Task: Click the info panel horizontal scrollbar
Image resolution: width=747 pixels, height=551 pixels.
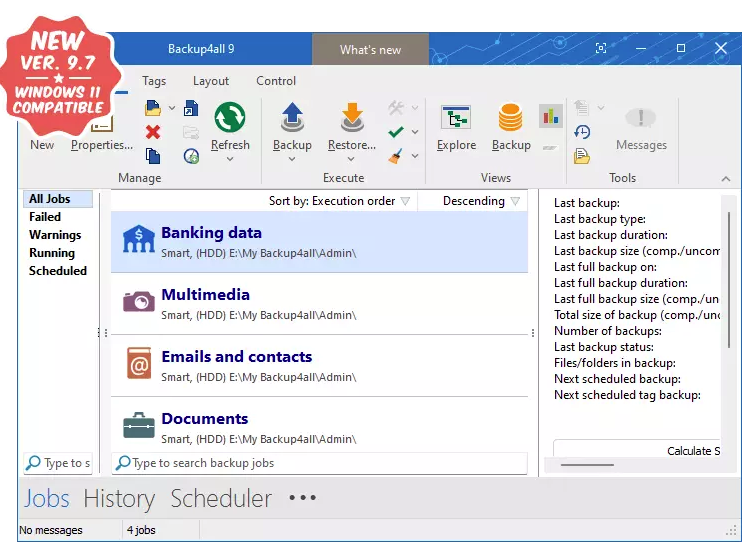Action: (x=587, y=465)
